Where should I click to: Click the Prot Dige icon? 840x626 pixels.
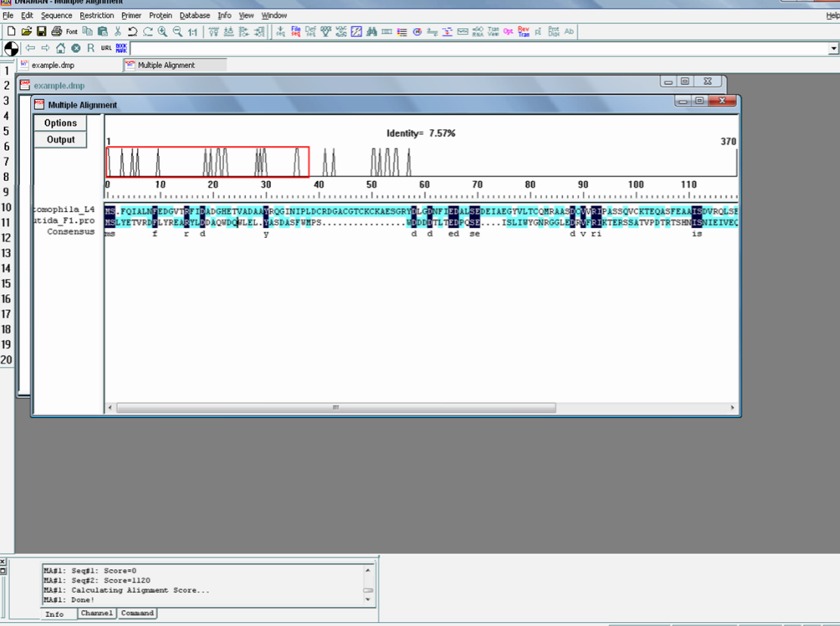[x=554, y=32]
